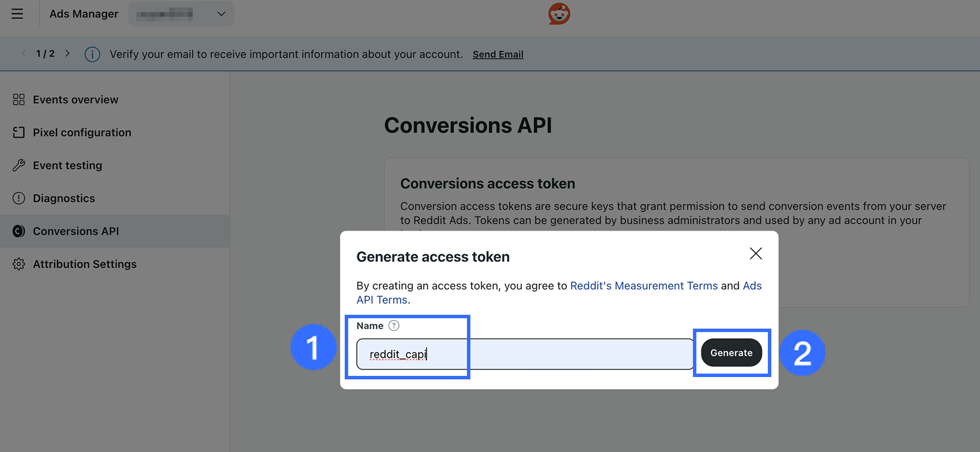Close the Generate access token dialog
Screen dimensions: 980x452
(x=755, y=254)
